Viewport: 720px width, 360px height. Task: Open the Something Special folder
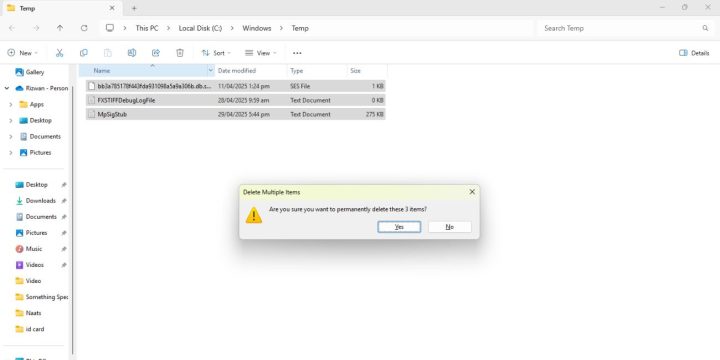tap(42, 297)
